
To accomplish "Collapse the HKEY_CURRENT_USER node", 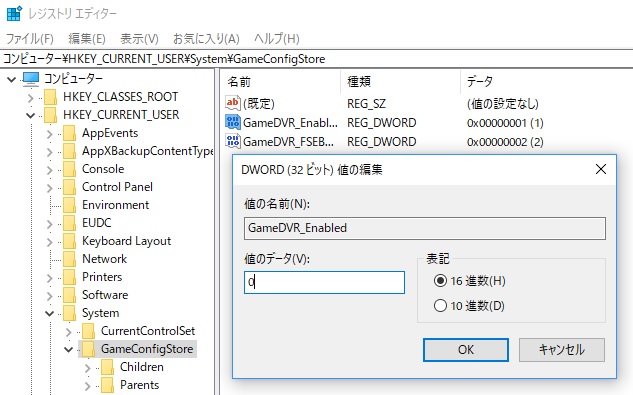I will (x=31, y=116).
